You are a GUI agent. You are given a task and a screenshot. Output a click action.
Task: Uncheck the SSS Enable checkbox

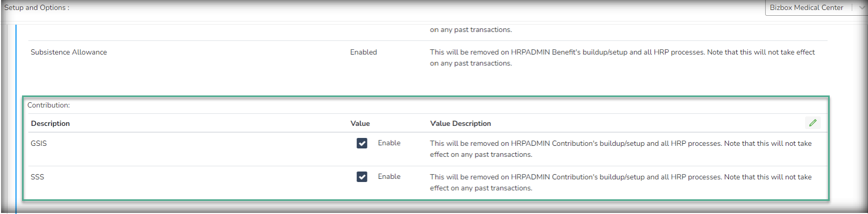(362, 177)
